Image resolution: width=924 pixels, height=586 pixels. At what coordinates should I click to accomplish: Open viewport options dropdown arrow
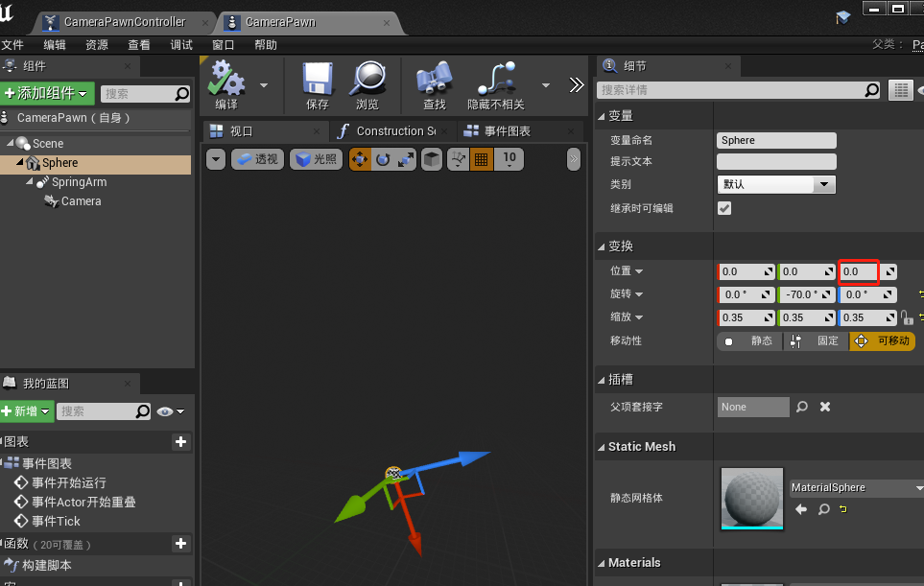(216, 159)
